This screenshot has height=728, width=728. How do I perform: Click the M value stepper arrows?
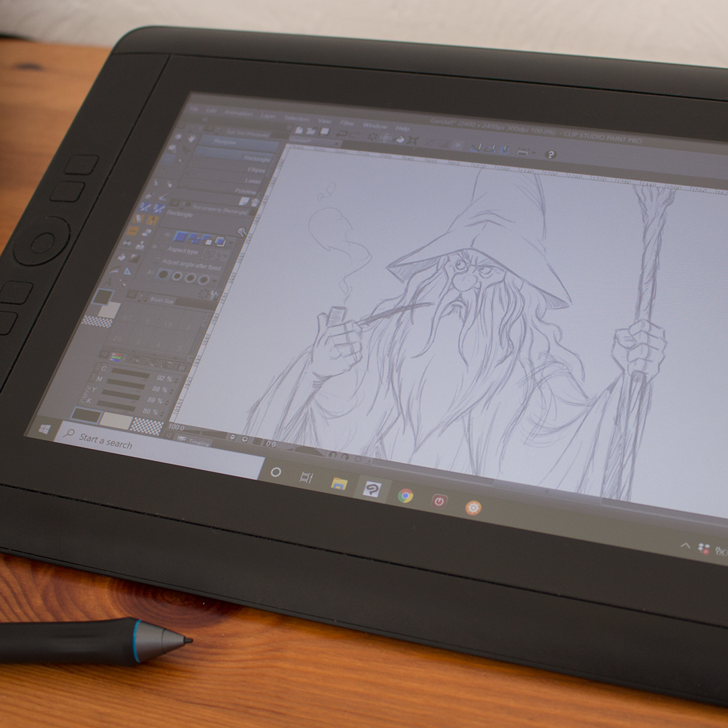click(171, 391)
